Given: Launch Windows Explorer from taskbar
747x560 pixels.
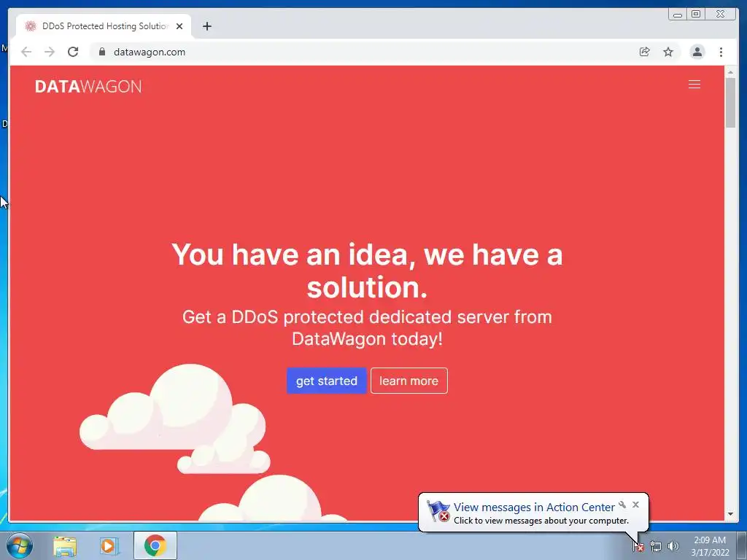Looking at the screenshot, I should (65, 546).
